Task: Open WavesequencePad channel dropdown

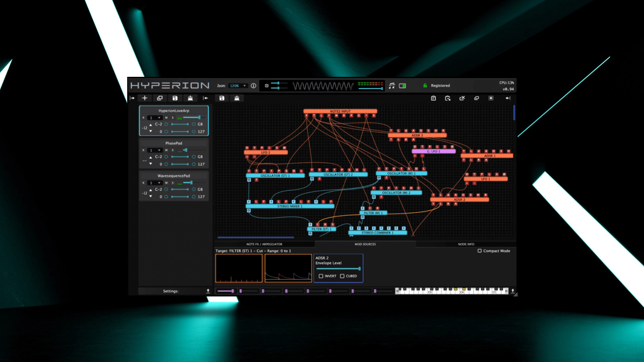Action: point(155,183)
